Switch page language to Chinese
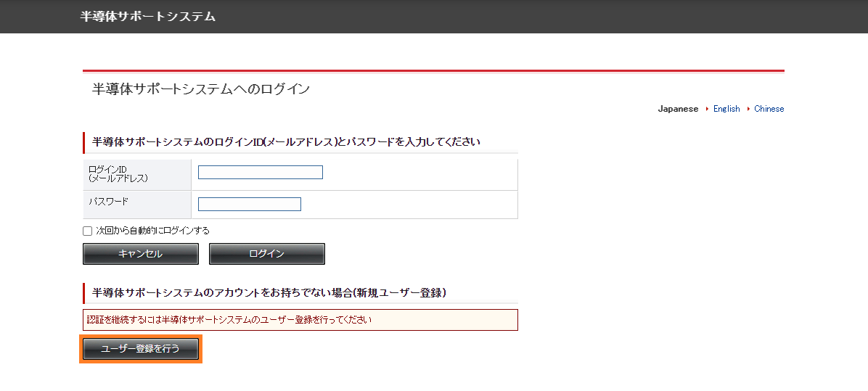 (769, 109)
